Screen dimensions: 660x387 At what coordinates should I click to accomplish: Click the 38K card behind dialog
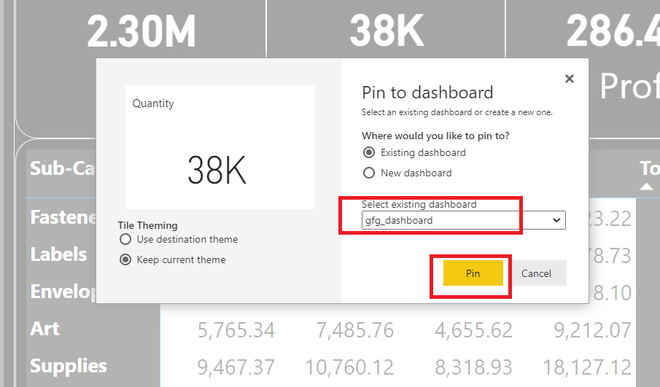pyautogui.click(x=386, y=31)
